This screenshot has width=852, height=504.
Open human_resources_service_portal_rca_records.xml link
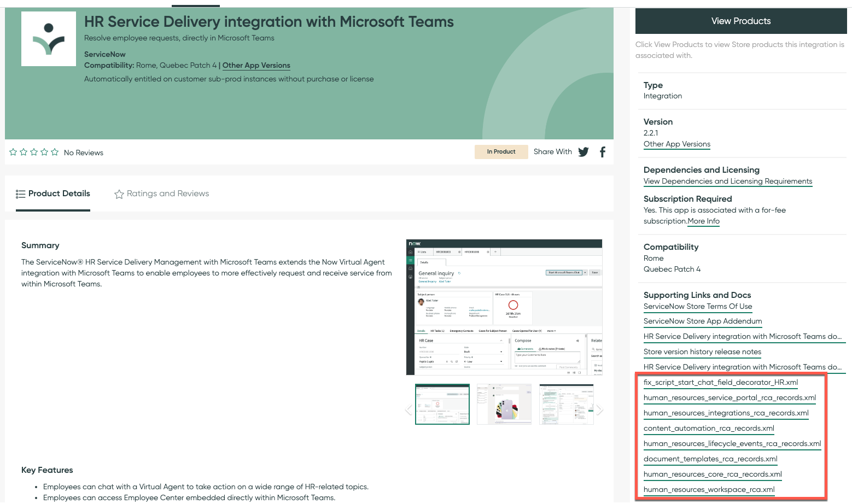[730, 397]
